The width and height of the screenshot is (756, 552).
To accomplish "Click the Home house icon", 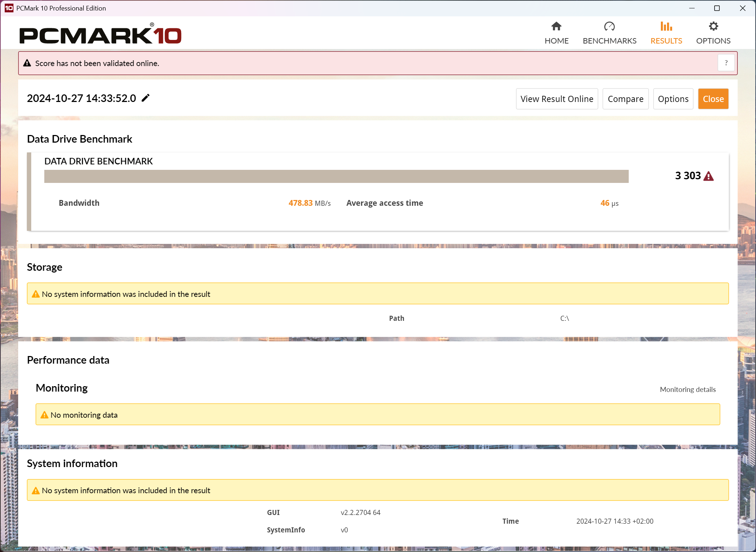I will (556, 26).
